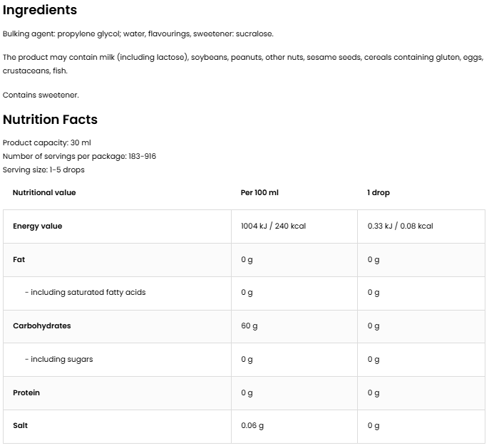The height and width of the screenshot is (448, 489).
Task: Select the Fat row label
Action: click(x=19, y=260)
